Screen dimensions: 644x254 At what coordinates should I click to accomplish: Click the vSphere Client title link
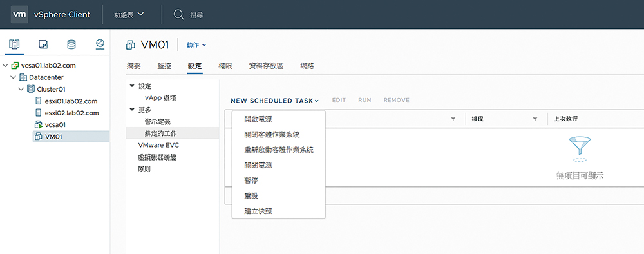[x=62, y=14]
